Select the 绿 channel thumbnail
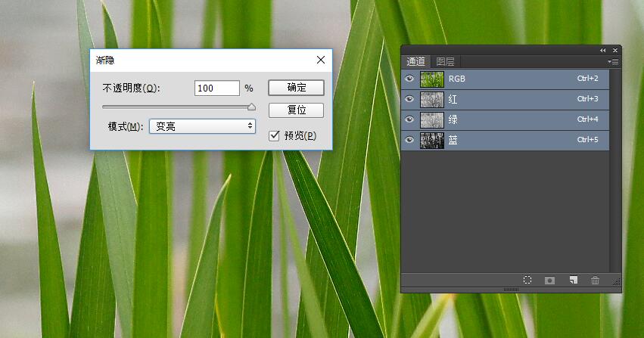 pos(432,120)
